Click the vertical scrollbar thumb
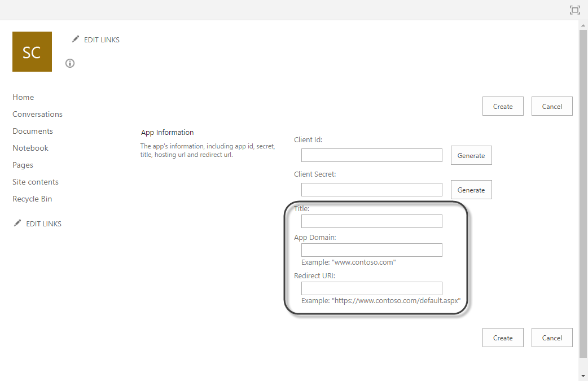Screen dimensions: 588x381 583,194
